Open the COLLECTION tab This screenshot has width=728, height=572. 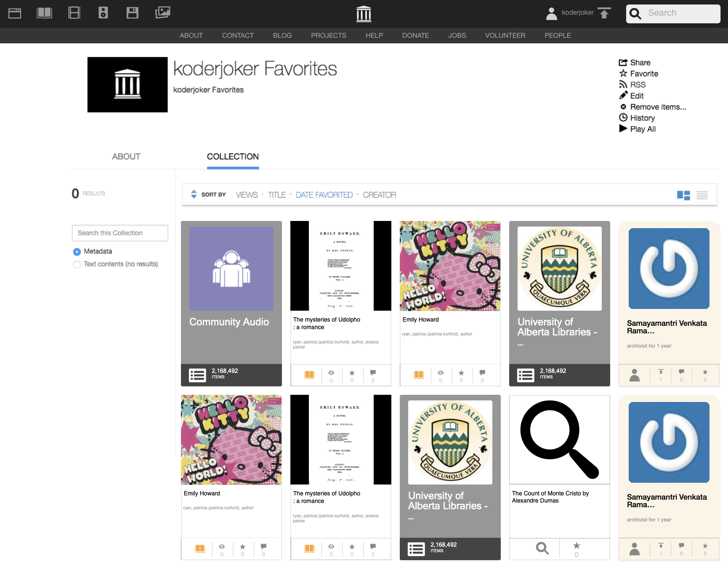pos(233,157)
